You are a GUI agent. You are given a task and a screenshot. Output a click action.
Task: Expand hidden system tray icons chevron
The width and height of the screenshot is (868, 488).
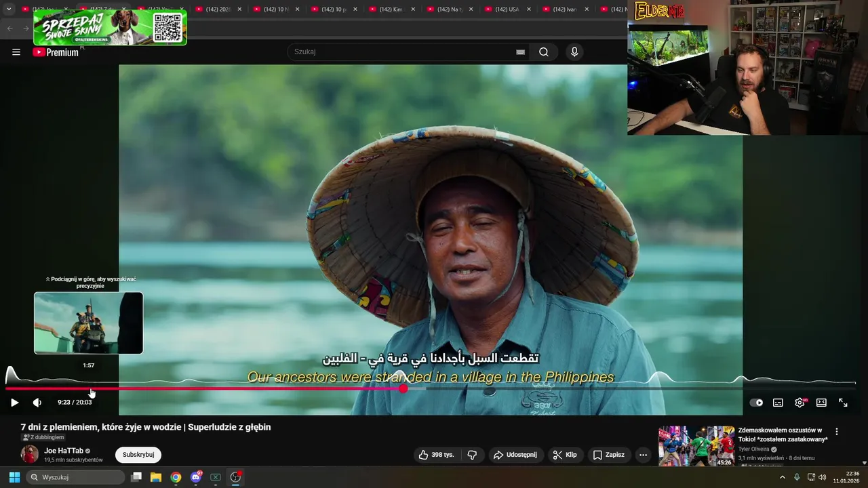tap(782, 477)
